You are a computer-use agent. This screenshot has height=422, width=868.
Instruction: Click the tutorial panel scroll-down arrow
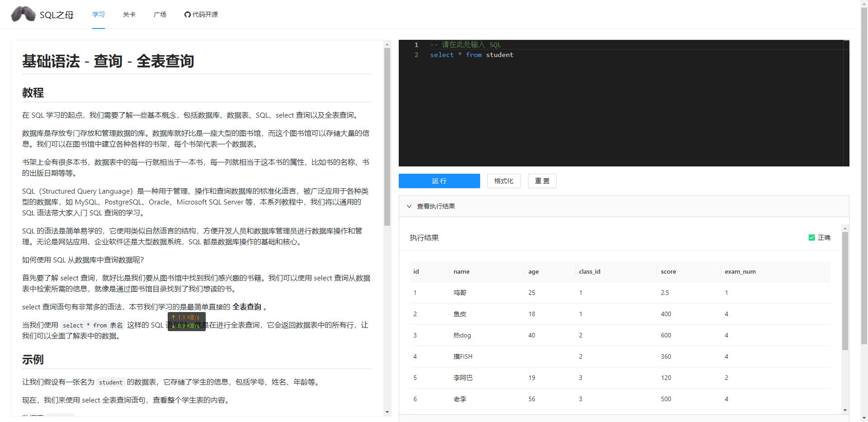[x=387, y=412]
